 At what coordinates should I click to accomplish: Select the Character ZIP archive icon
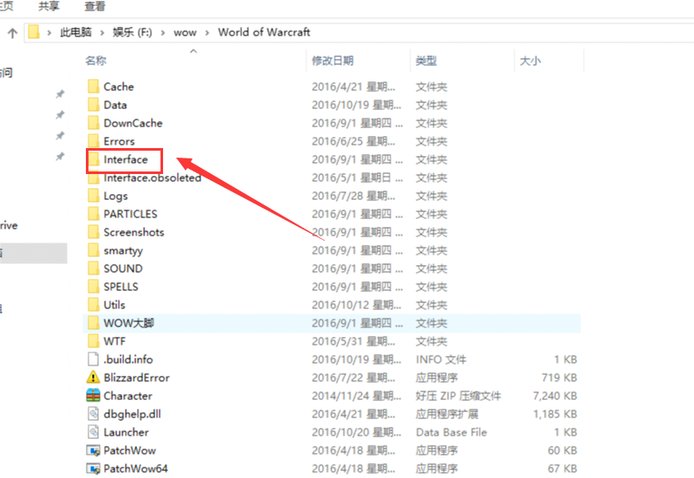point(93,396)
